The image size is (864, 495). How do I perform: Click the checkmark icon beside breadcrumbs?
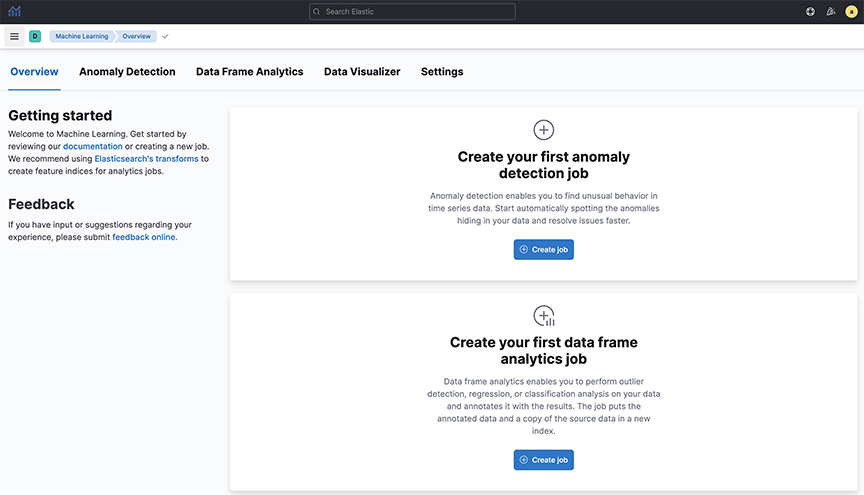[x=165, y=36]
